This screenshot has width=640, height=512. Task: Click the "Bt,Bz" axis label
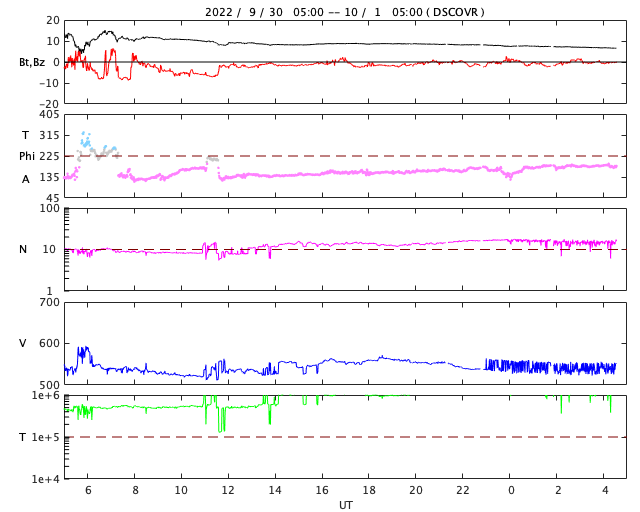(x=32, y=62)
